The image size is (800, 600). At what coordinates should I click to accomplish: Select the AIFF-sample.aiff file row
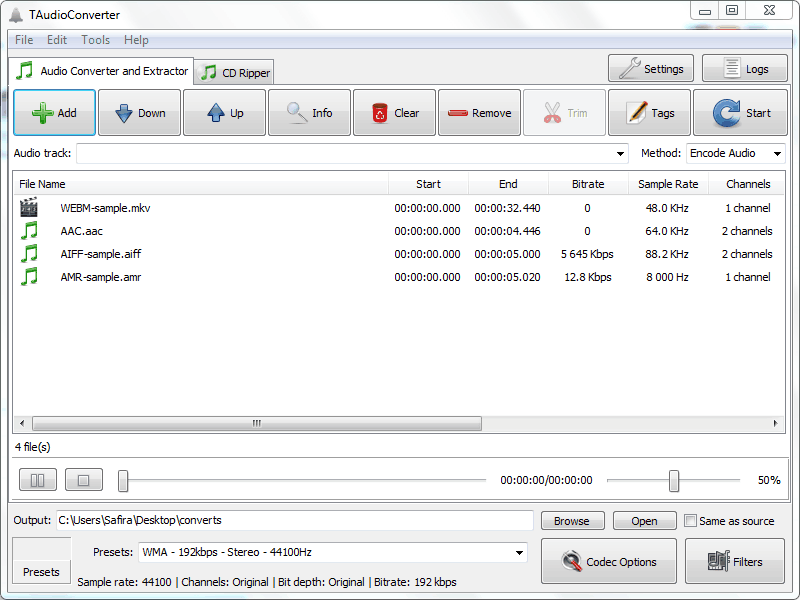pyautogui.click(x=399, y=254)
